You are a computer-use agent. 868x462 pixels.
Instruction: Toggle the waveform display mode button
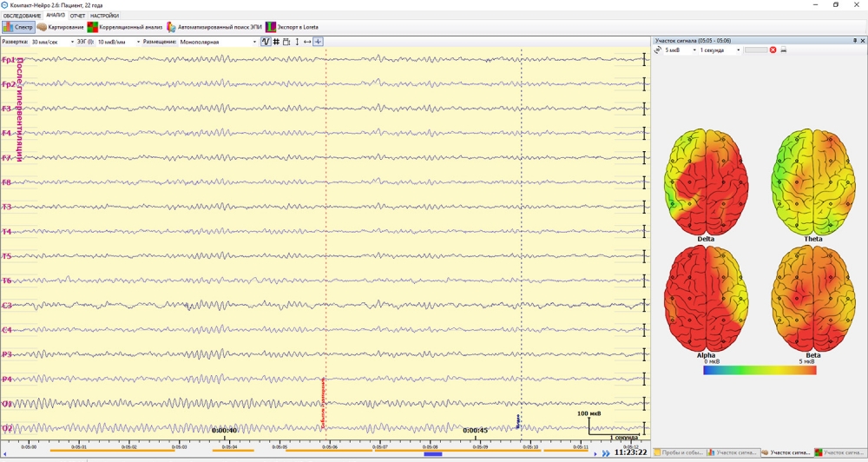tap(266, 42)
